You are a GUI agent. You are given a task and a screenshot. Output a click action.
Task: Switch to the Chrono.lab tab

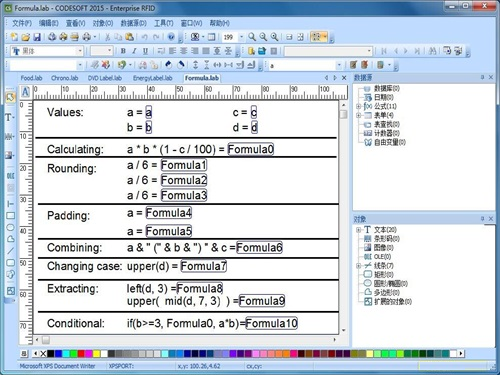click(65, 78)
